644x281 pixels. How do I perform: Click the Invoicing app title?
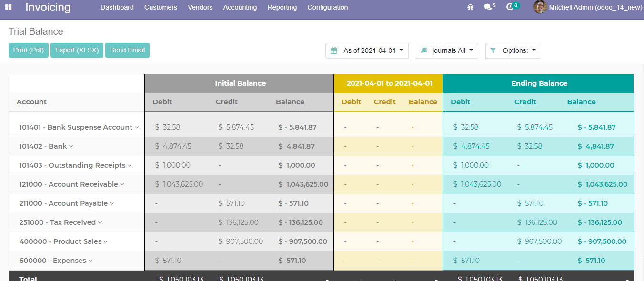point(48,7)
